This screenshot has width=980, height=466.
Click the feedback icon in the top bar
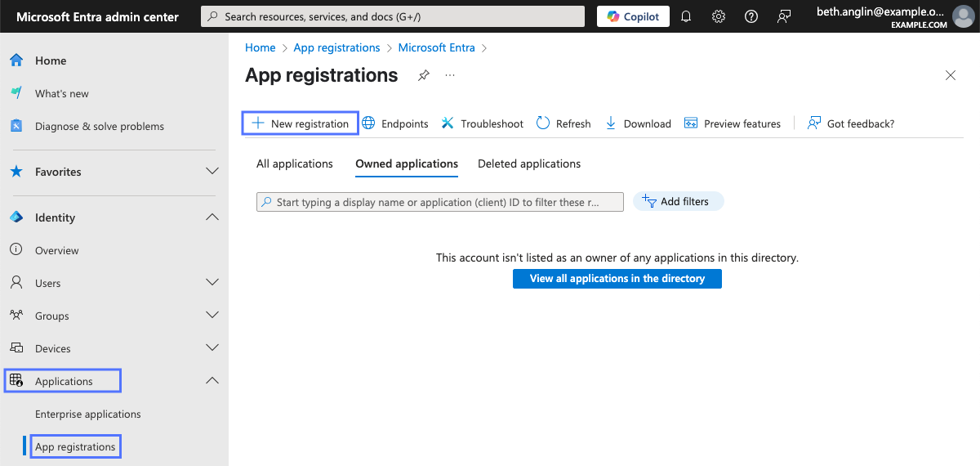click(x=784, y=16)
